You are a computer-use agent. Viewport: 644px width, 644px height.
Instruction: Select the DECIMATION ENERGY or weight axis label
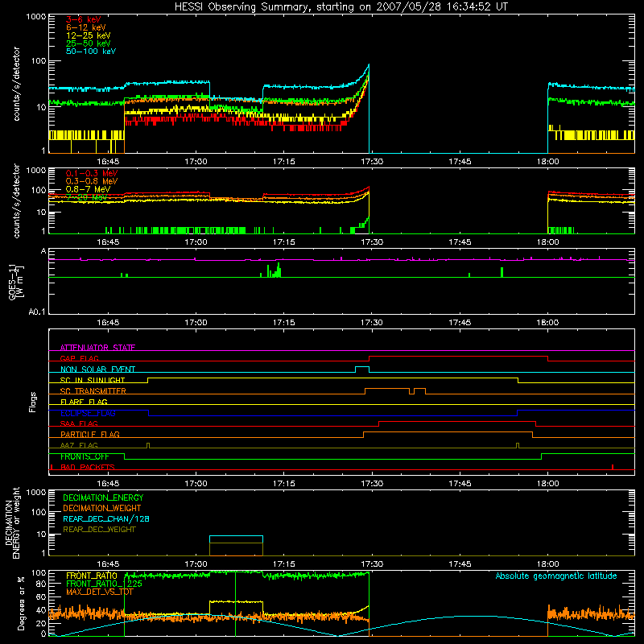13,522
